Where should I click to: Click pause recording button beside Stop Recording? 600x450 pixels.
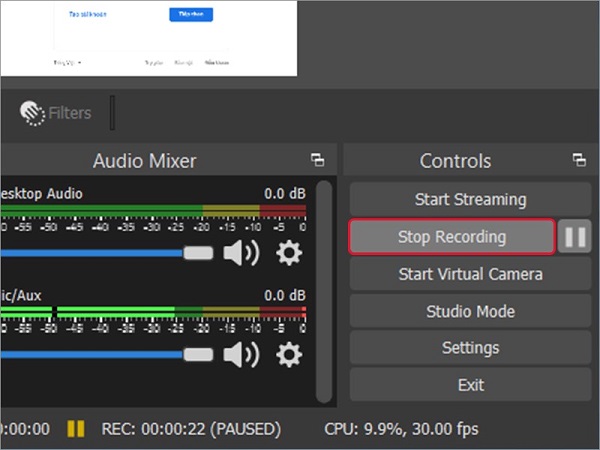click(574, 237)
